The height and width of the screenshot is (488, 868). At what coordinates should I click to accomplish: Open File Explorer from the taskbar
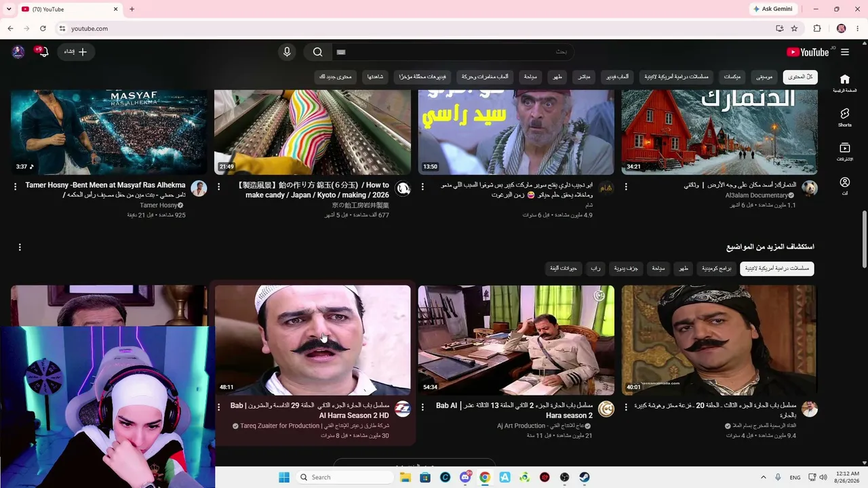(x=406, y=477)
